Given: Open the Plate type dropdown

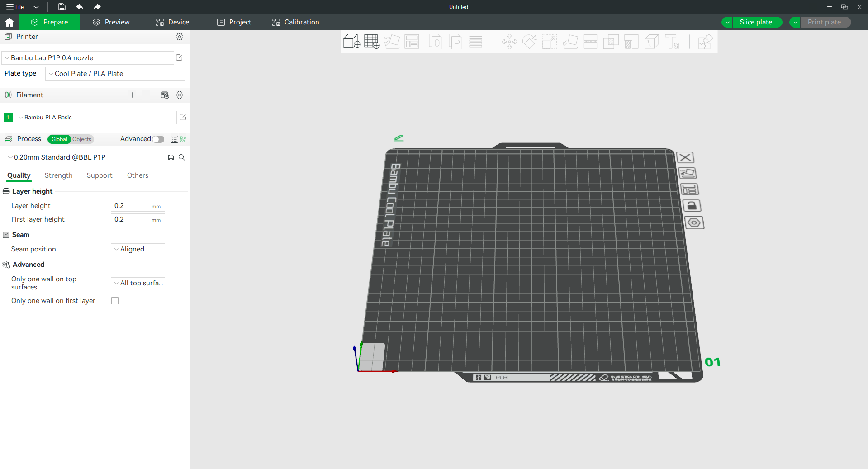Looking at the screenshot, I should (115, 74).
